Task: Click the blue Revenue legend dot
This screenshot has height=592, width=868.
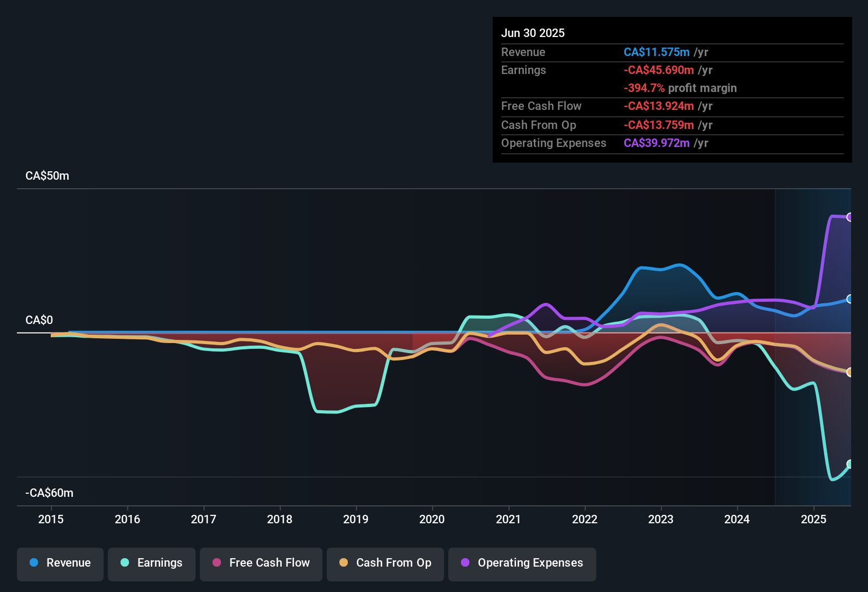Action: click(x=34, y=563)
